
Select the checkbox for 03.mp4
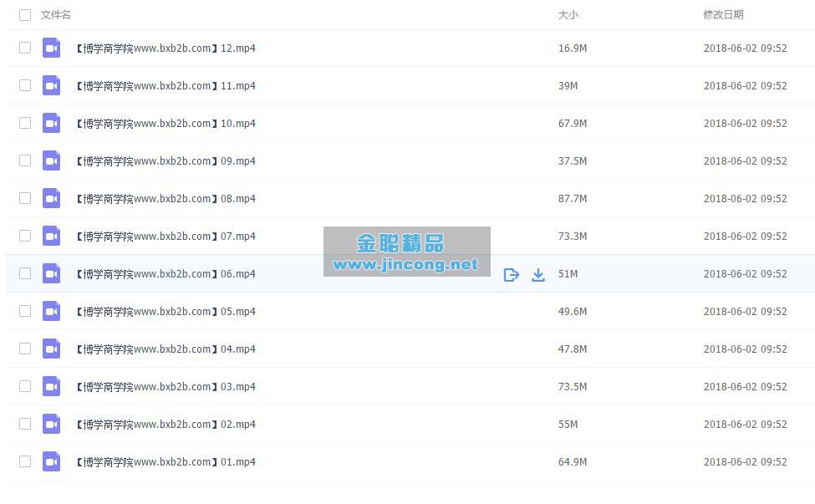tap(25, 387)
